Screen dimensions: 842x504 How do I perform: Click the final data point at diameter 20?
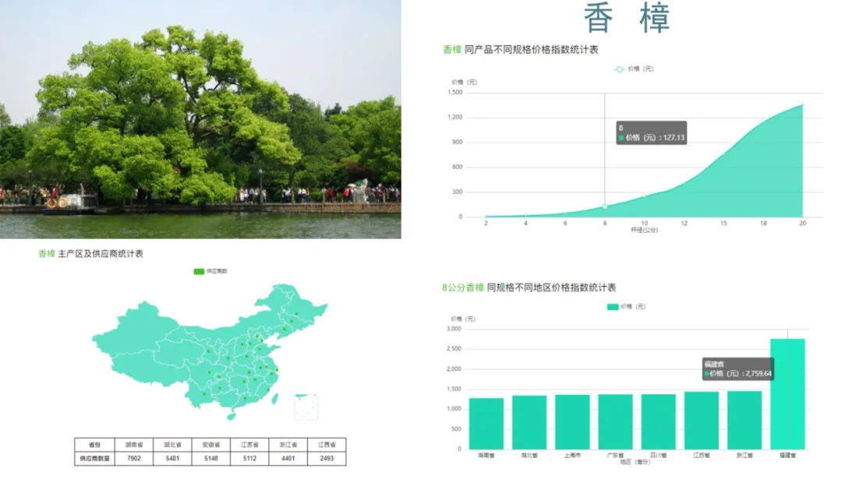(x=801, y=104)
